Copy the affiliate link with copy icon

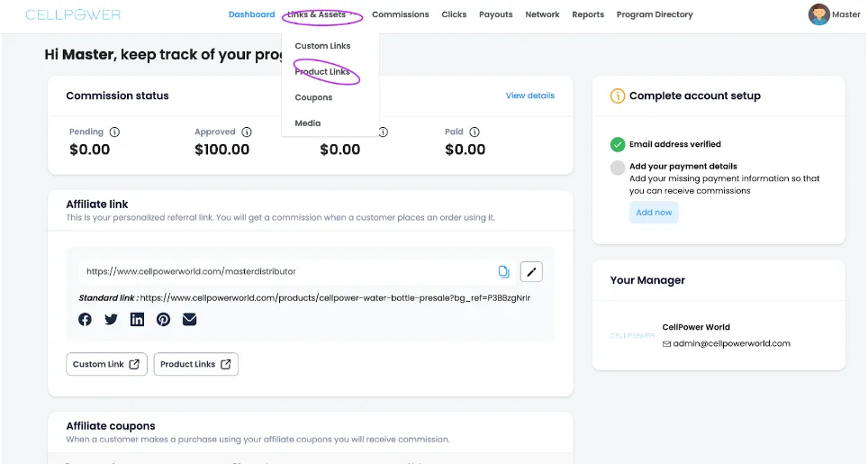(503, 271)
